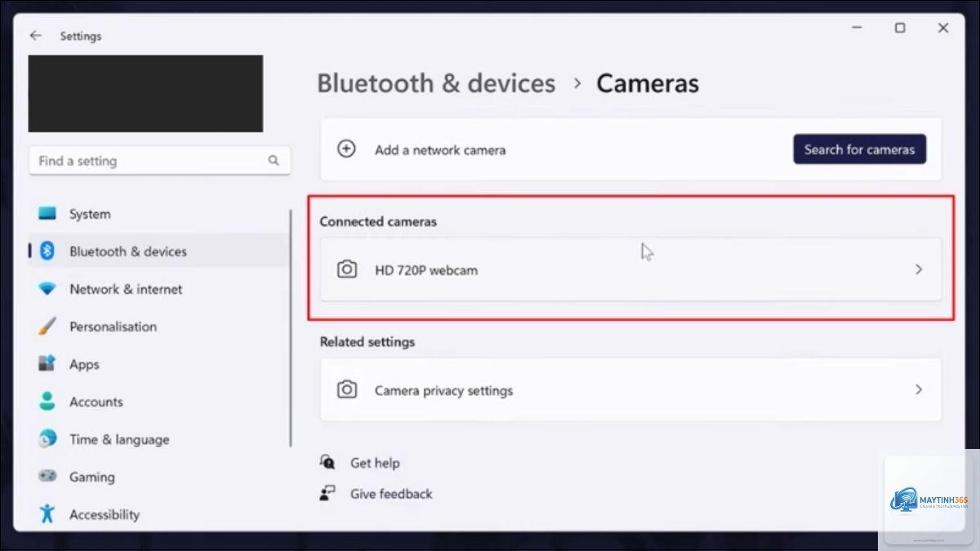Click the sidebar vertical scrollbar
The width and height of the screenshot is (980, 551).
(291, 328)
